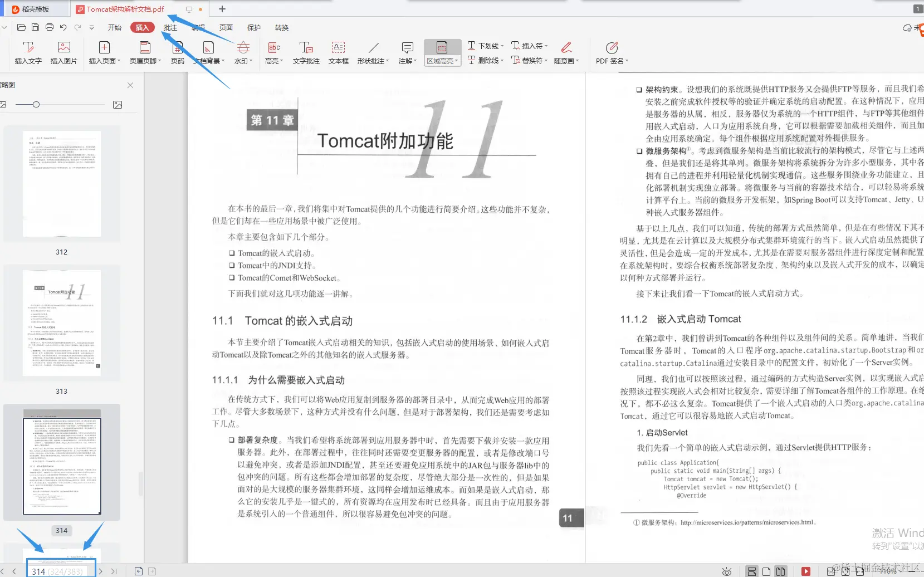Click the Highlight (高亮) abc icon
This screenshot has width=924, height=577.
[274, 47]
